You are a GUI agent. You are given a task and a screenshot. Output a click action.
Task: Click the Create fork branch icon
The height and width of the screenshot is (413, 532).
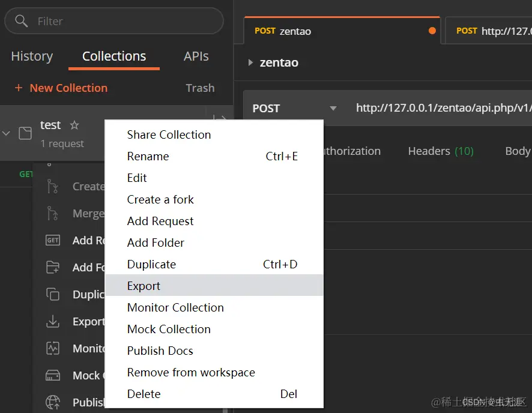pos(52,186)
